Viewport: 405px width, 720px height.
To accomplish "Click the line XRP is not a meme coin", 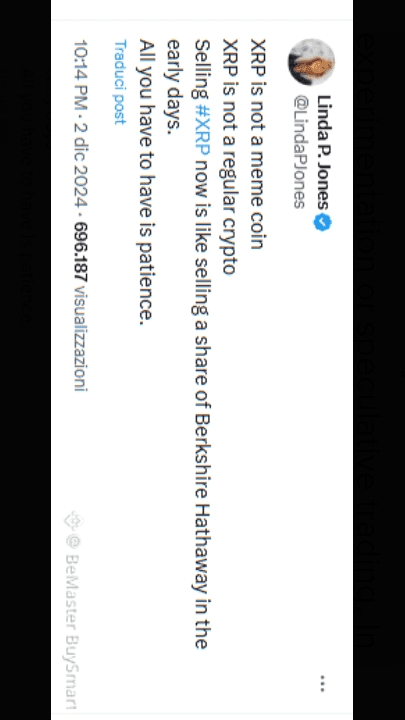I will [258, 144].
